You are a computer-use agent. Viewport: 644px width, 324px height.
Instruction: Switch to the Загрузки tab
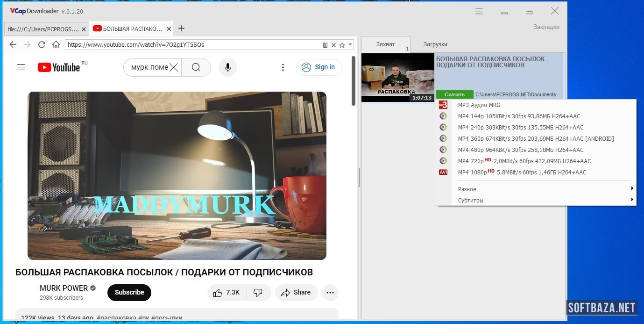coord(435,44)
